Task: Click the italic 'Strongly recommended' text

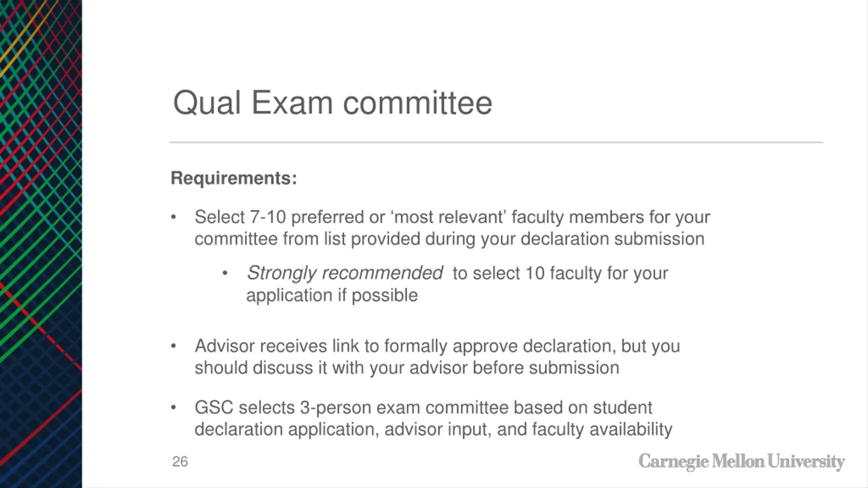Action: (345, 273)
